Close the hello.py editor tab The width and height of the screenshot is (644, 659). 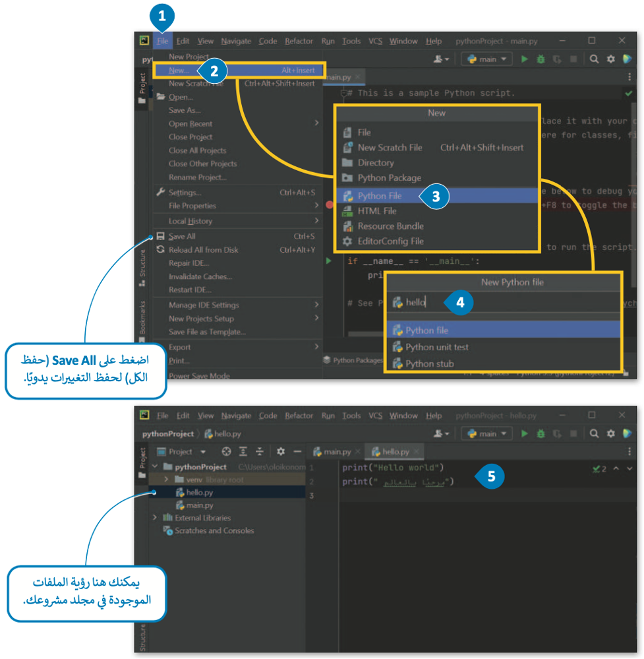pyautogui.click(x=417, y=451)
